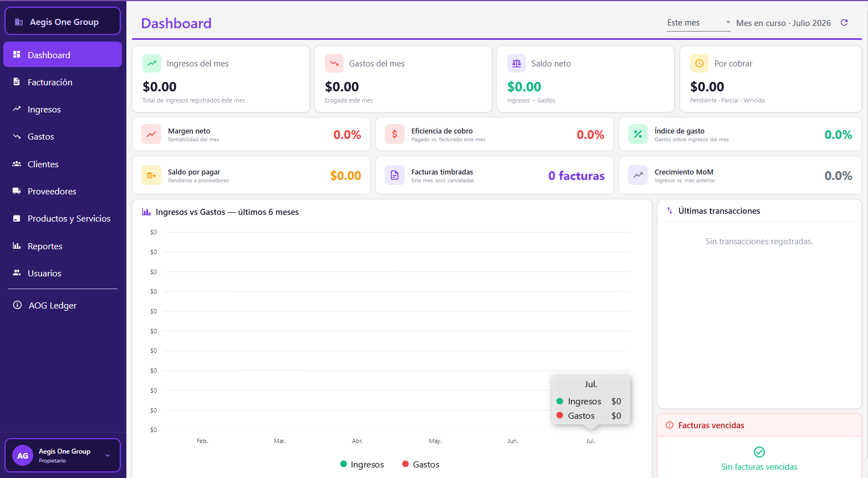Click the refresh icon next to Julio 2026
The height and width of the screenshot is (478, 868).
tap(844, 23)
